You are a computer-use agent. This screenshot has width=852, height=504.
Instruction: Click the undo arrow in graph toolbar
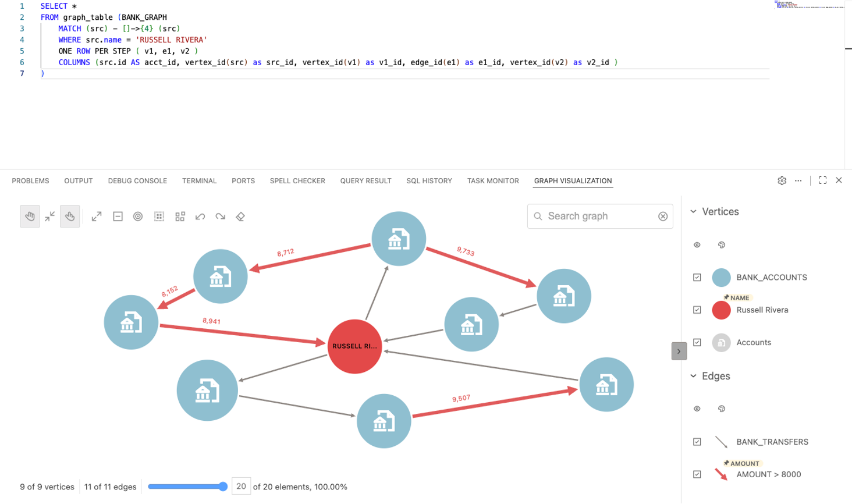(x=200, y=216)
